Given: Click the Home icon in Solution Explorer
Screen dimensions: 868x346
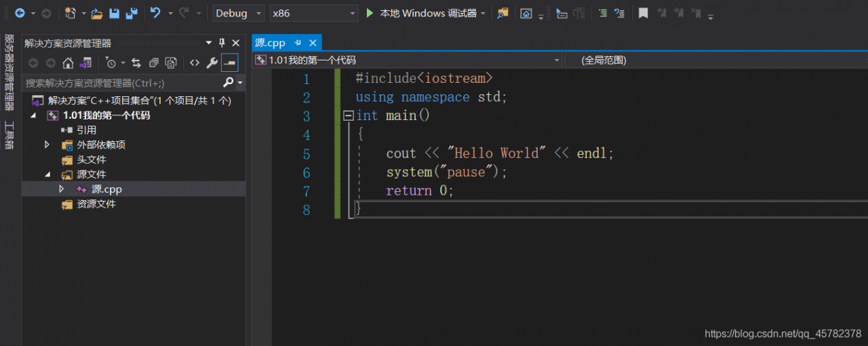Looking at the screenshot, I should [68, 63].
